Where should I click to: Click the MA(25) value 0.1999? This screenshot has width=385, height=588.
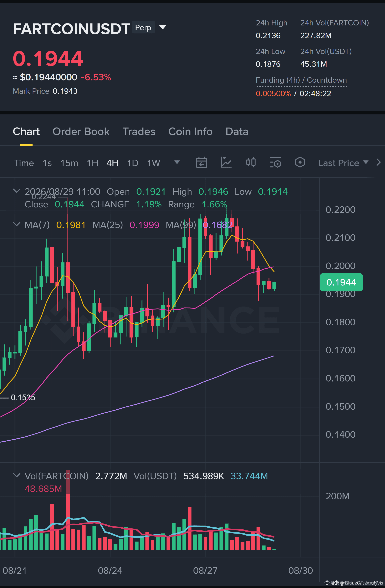point(144,225)
